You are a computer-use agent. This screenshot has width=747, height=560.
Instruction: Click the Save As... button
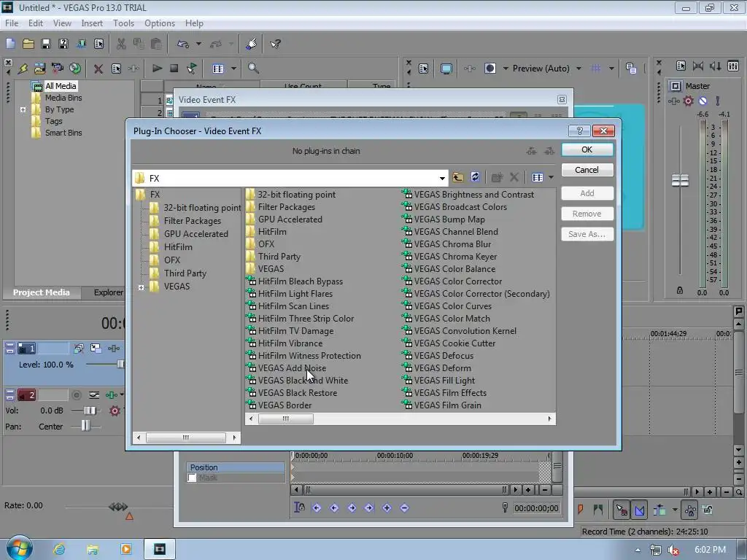(587, 234)
